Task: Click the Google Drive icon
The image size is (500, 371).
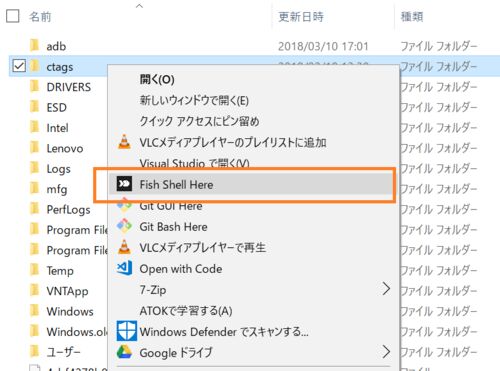Action: point(124,352)
